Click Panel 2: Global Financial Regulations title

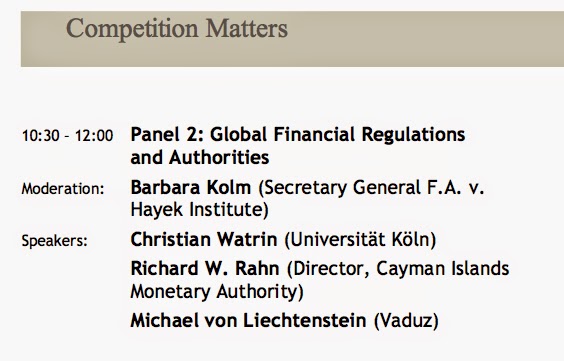tap(298, 135)
